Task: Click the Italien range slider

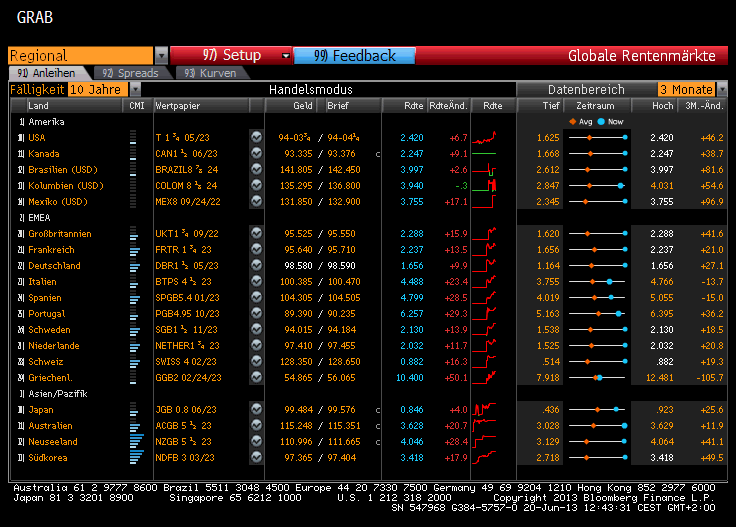Action: pyautogui.click(x=597, y=282)
